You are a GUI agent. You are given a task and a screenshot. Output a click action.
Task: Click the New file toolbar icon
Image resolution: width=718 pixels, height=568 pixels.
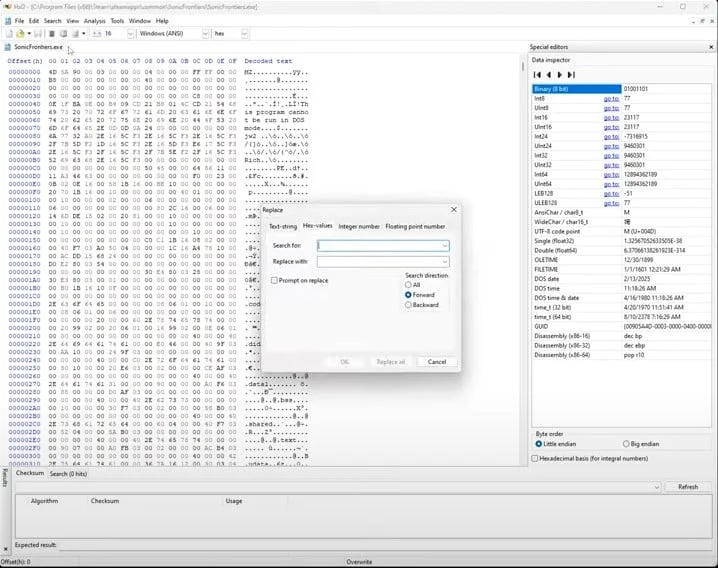7,33
